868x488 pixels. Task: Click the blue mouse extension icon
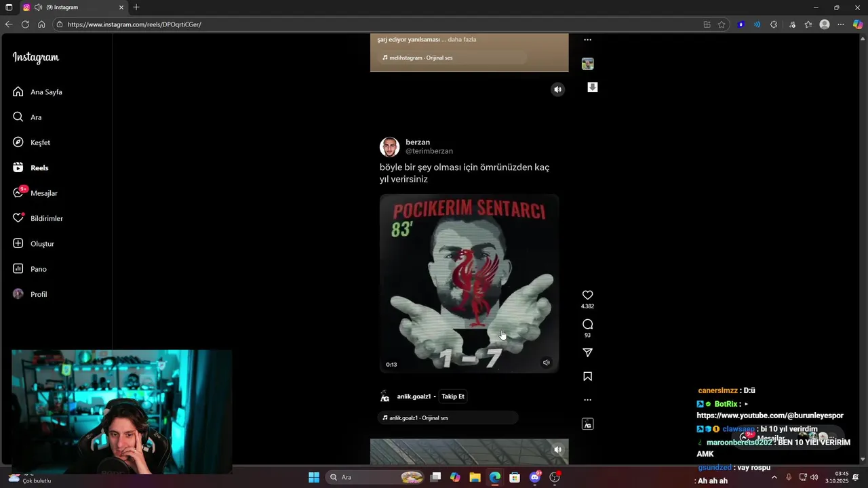click(741, 24)
